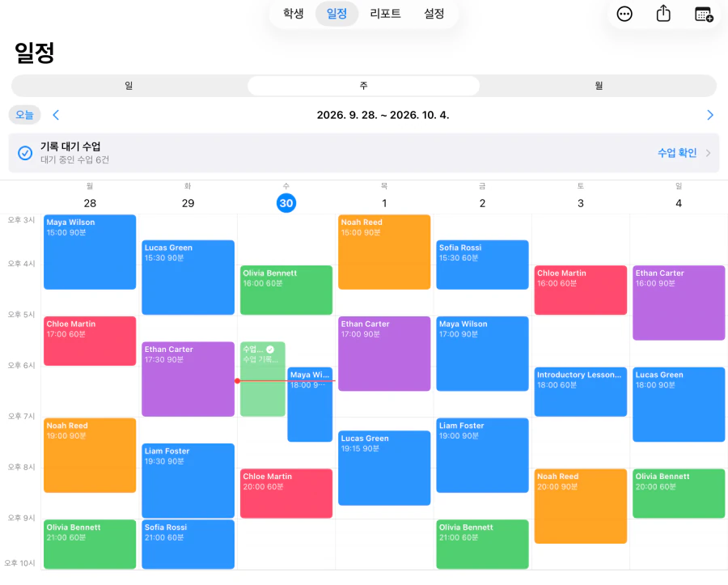Switch to the 일정 tab
This screenshot has height=585, width=728.
336,14
